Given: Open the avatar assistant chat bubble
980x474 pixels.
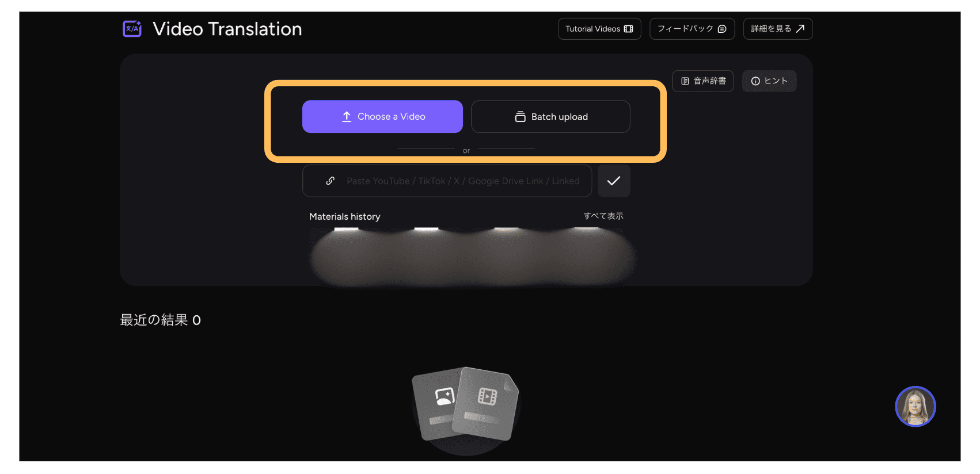Looking at the screenshot, I should tap(915, 407).
